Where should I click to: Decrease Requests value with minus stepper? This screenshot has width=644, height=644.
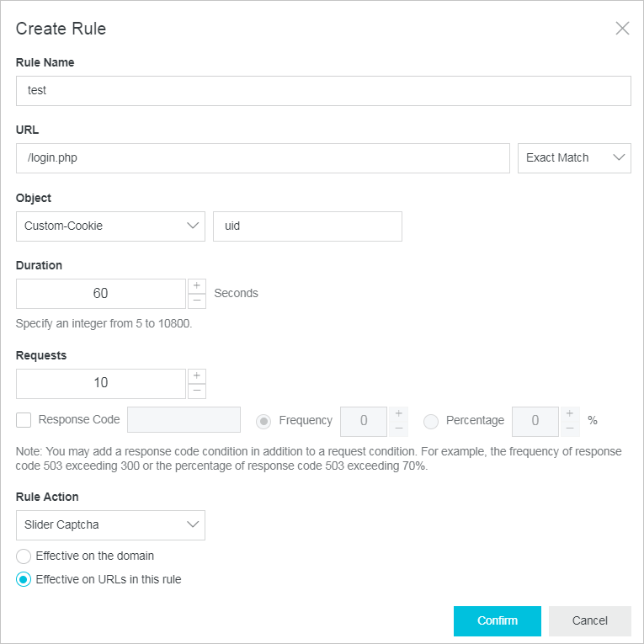[x=197, y=391]
